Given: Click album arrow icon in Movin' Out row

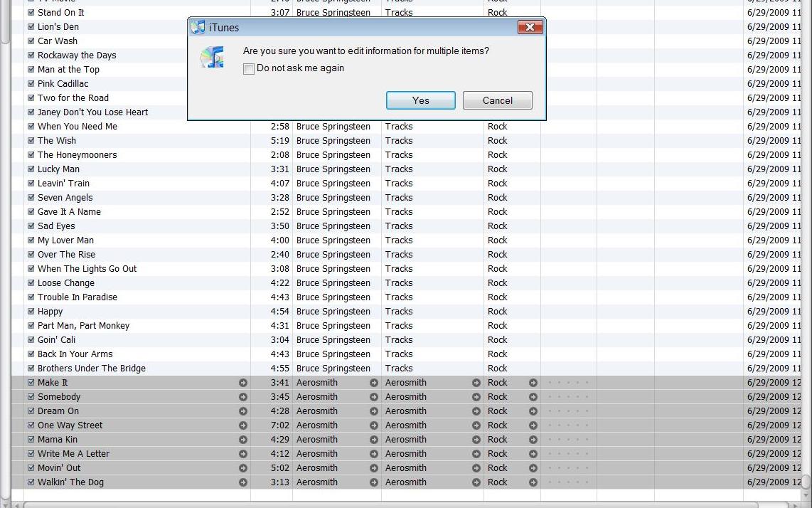Looking at the screenshot, I should tap(476, 468).
